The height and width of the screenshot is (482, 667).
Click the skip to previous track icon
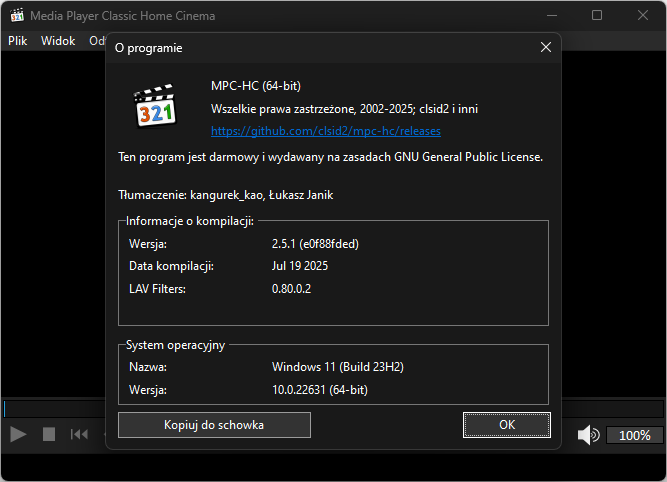coord(79,434)
